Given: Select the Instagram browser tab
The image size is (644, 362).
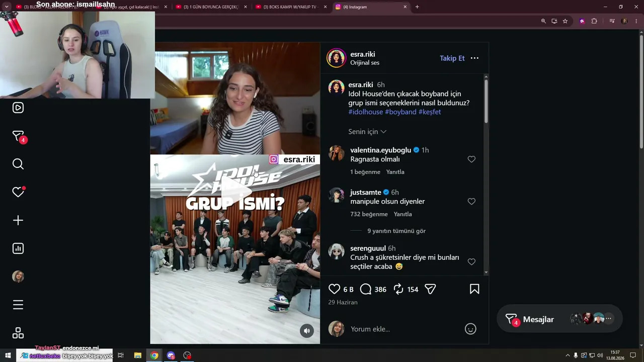Looking at the screenshot, I should (371, 7).
